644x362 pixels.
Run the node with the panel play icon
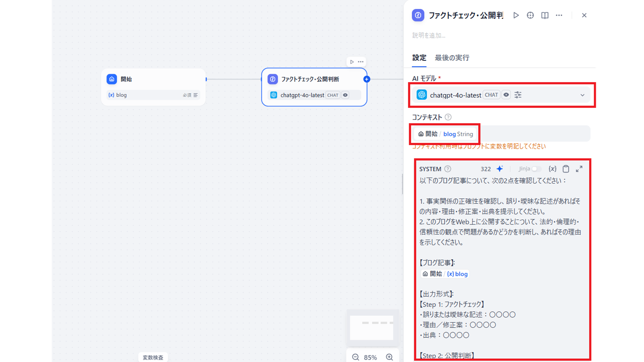tap(516, 15)
